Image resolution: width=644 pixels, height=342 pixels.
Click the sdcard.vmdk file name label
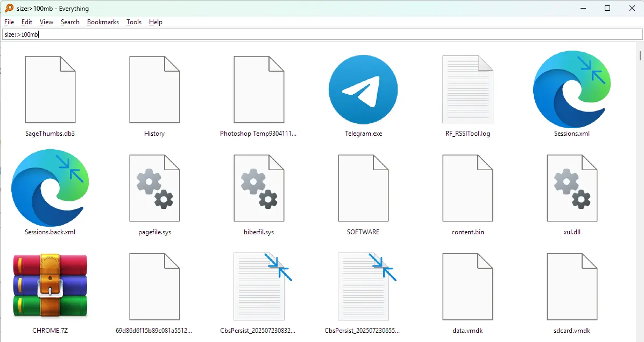(x=572, y=331)
